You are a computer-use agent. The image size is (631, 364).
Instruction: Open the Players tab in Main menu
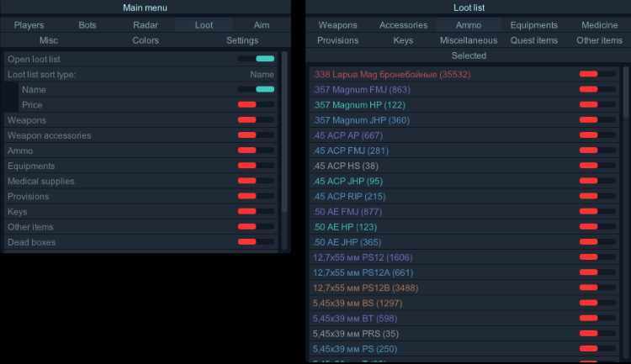[29, 25]
